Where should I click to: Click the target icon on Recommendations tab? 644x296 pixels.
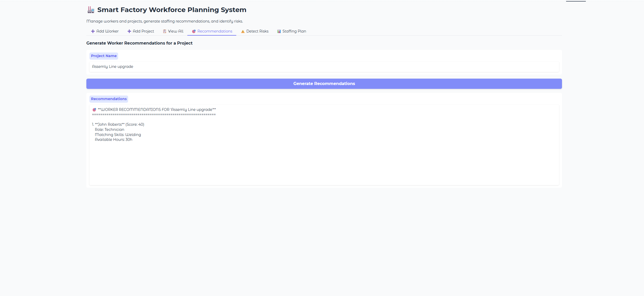coord(194,31)
